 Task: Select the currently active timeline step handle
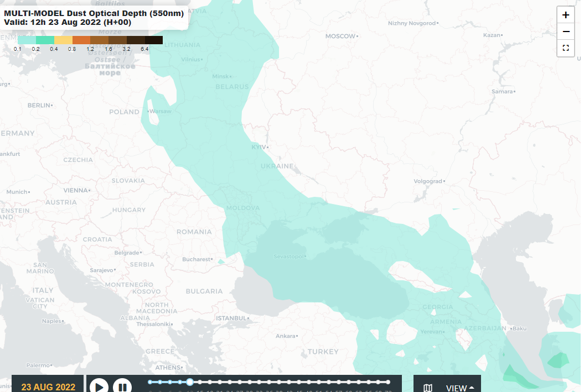190,382
